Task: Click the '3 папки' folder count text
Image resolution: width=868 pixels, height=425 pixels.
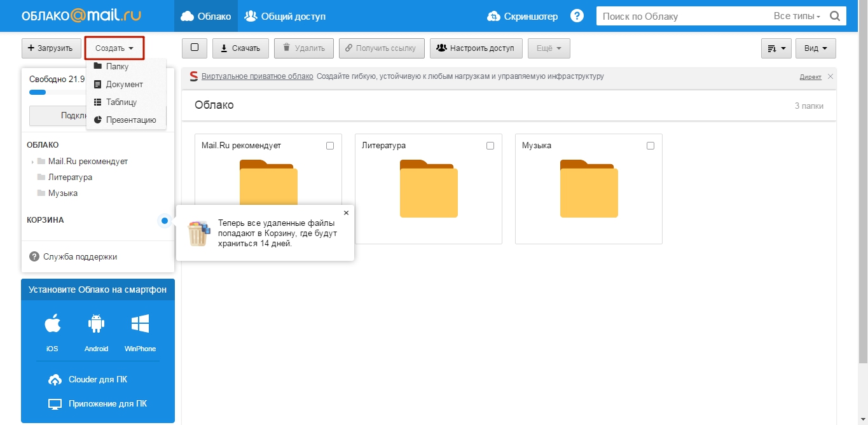Action: (809, 106)
